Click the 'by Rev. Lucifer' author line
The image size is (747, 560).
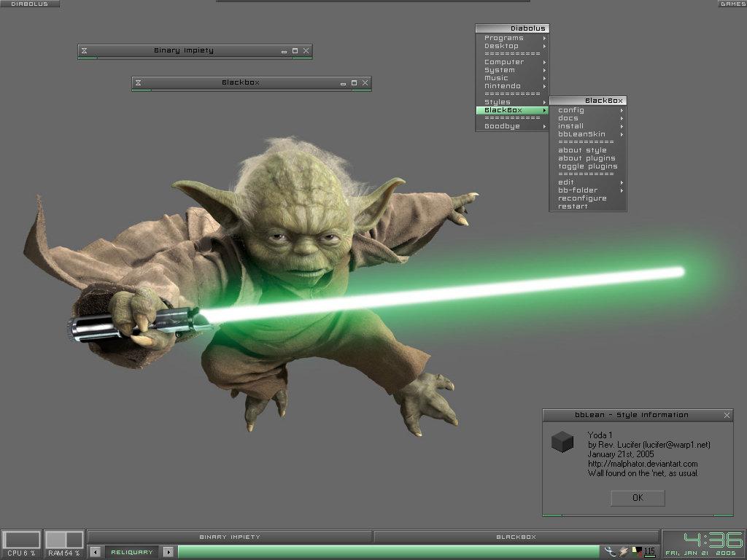pos(649,445)
